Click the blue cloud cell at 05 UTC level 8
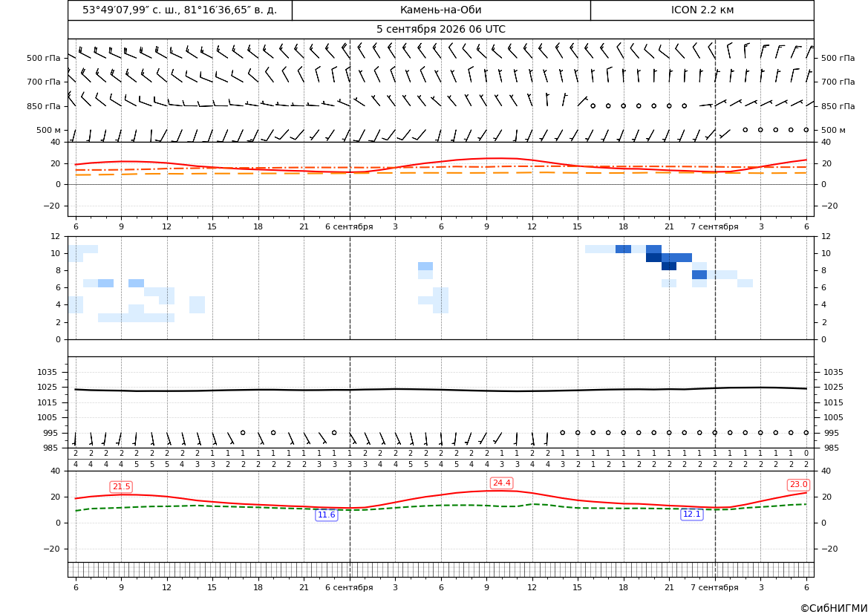Image resolution: width=868 pixels, height=614 pixels. point(425,267)
